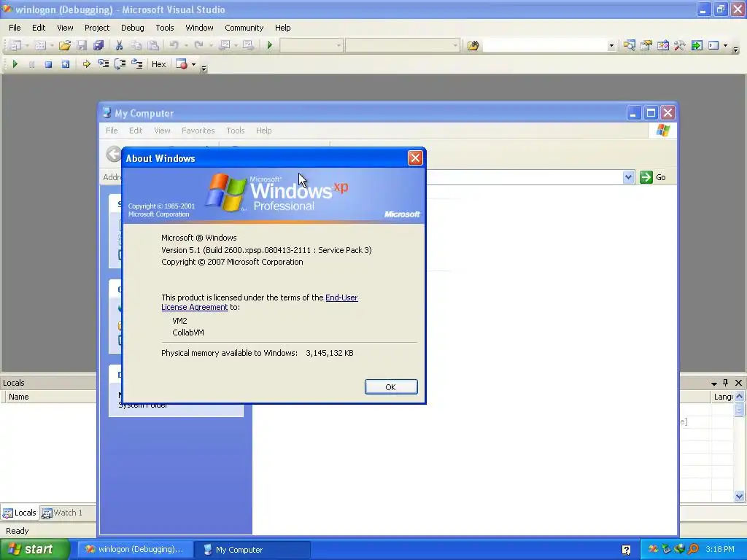Image resolution: width=747 pixels, height=560 pixels.
Task: Click the Locals panel scrollbar thumb
Action: coord(740,410)
